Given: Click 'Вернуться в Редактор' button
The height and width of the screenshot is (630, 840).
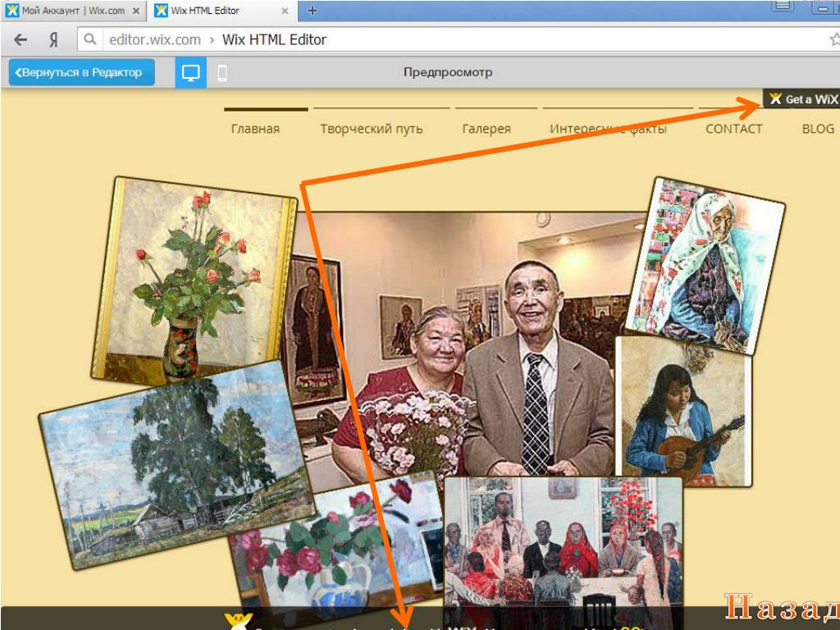Looking at the screenshot, I should point(81,72).
